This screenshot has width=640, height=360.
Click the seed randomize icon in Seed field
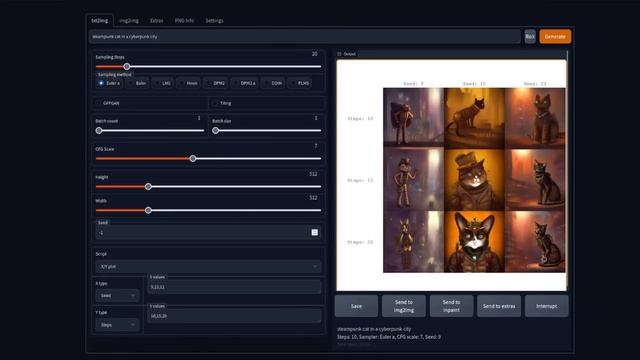315,232
